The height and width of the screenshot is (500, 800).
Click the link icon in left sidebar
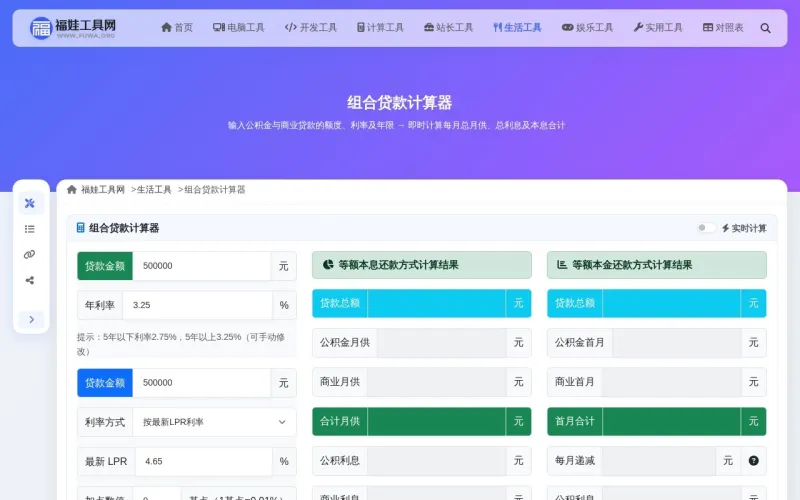30,255
